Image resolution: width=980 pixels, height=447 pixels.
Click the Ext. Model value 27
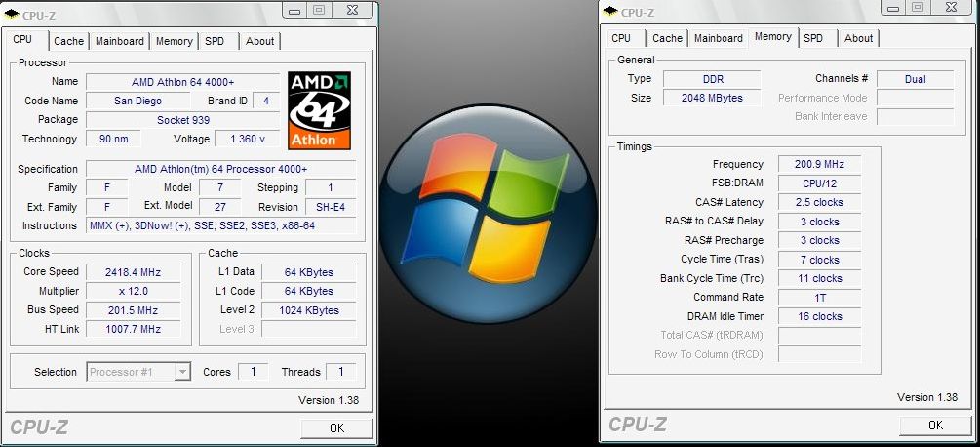click(219, 207)
